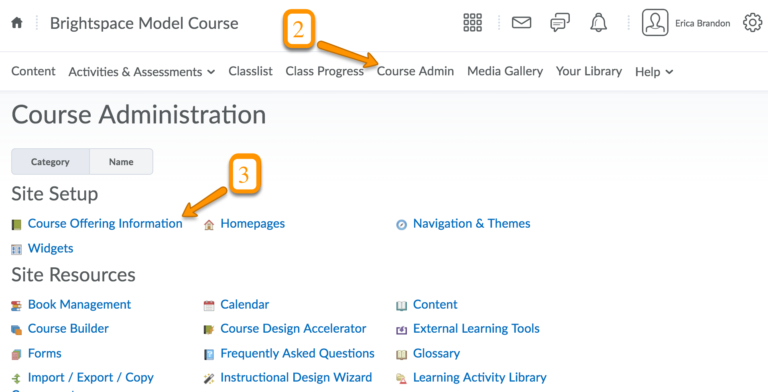Open the settings gear icon
Image resolution: width=768 pixels, height=392 pixels.
click(752, 23)
